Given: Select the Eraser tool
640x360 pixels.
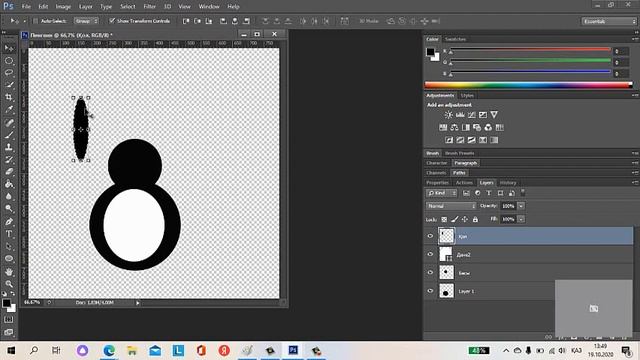Looking at the screenshot, I should (x=9, y=172).
